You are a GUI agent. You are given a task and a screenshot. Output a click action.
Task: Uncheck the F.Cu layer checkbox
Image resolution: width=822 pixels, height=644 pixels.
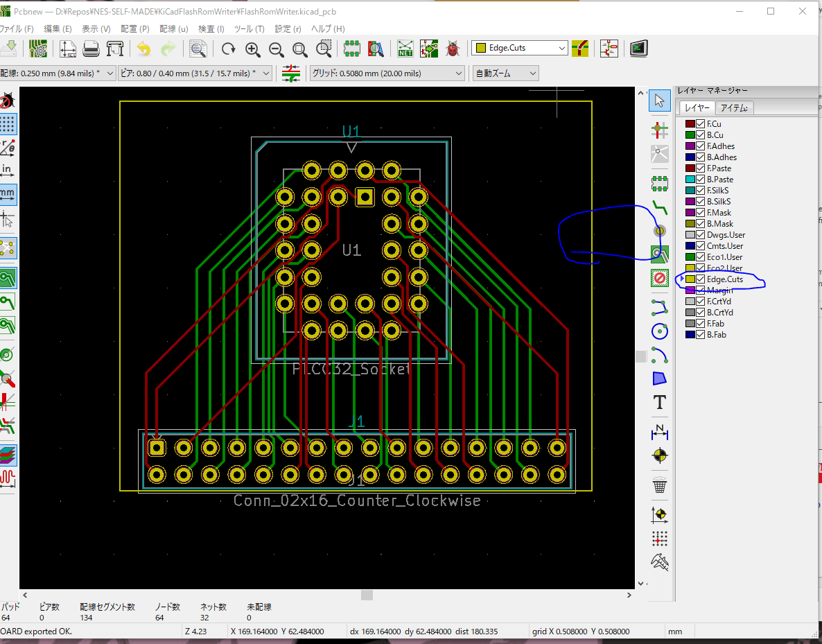[x=701, y=124]
